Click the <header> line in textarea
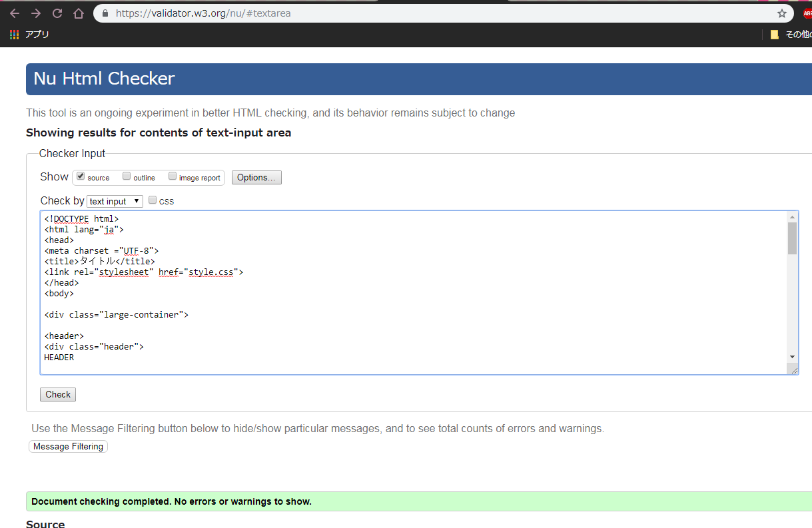The image size is (812, 528). (64, 336)
